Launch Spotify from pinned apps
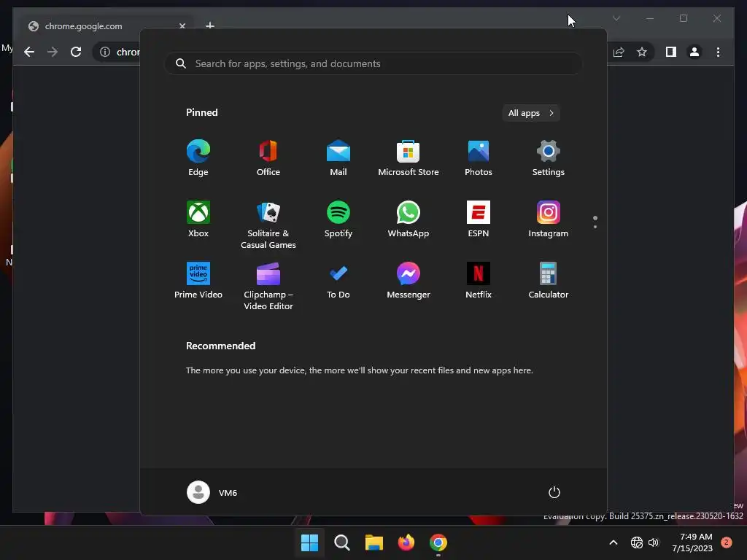Screen dimensions: 747x560 point(338,219)
